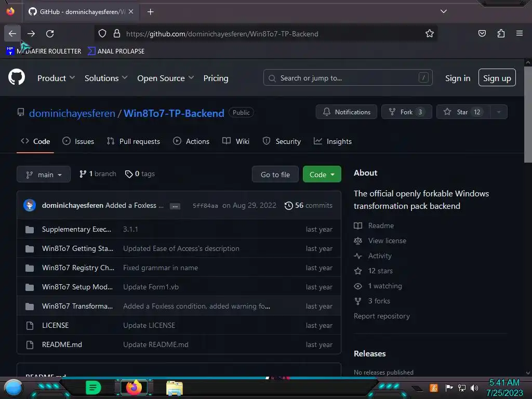The height and width of the screenshot is (399, 532).
Task: Click the Notifications bell button
Action: click(347, 112)
